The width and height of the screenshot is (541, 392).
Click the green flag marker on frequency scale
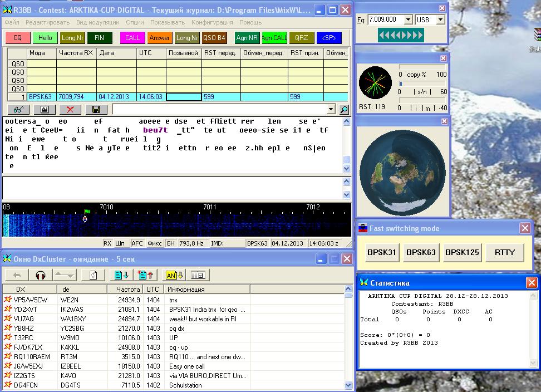pos(87,212)
